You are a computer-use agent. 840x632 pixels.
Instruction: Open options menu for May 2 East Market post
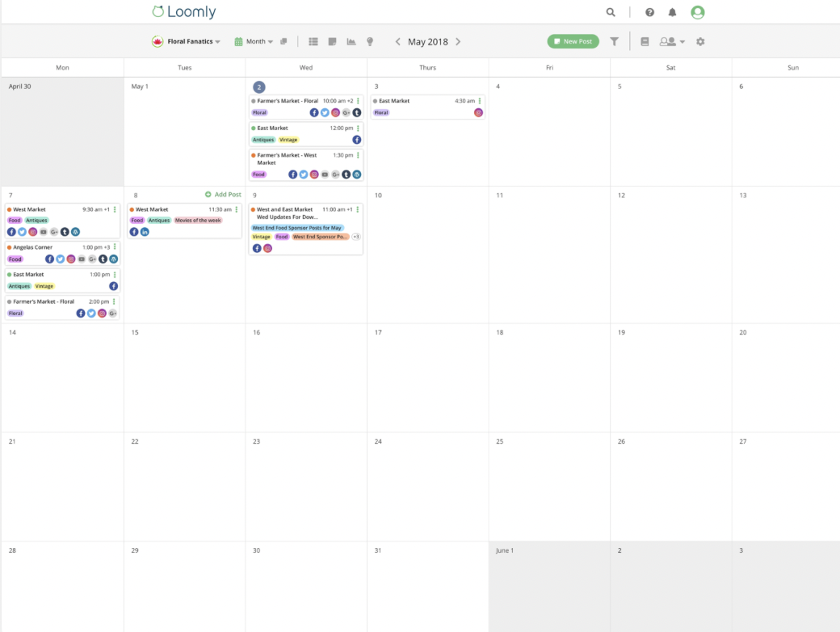(x=358, y=129)
